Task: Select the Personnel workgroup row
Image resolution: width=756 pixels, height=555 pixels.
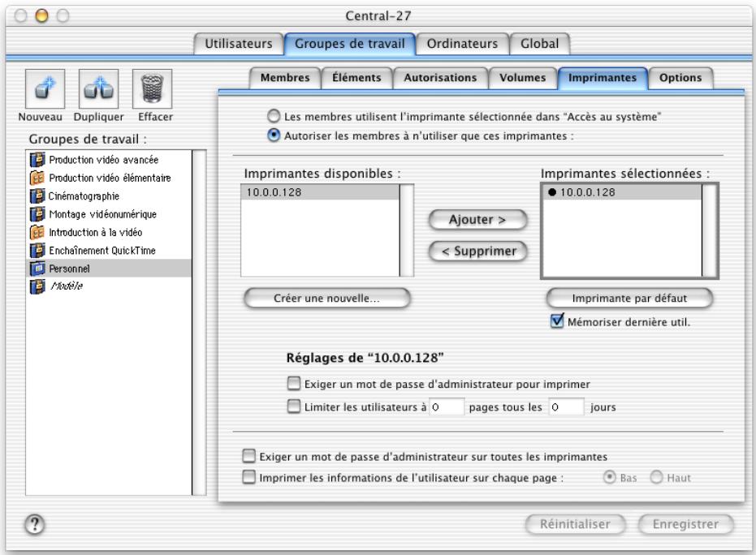Action: coord(109,269)
